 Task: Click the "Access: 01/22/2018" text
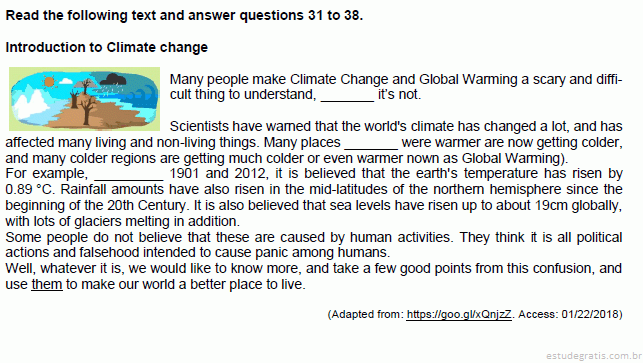[569, 315]
